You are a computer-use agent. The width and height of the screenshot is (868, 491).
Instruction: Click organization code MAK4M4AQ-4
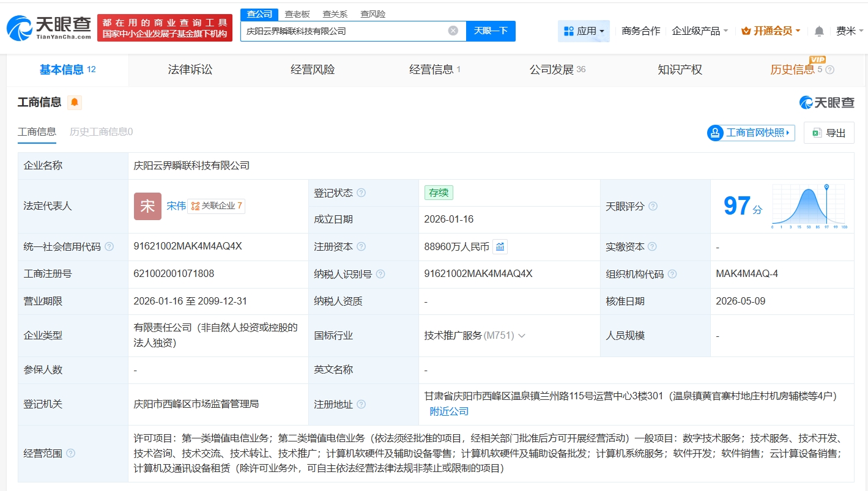pos(747,274)
